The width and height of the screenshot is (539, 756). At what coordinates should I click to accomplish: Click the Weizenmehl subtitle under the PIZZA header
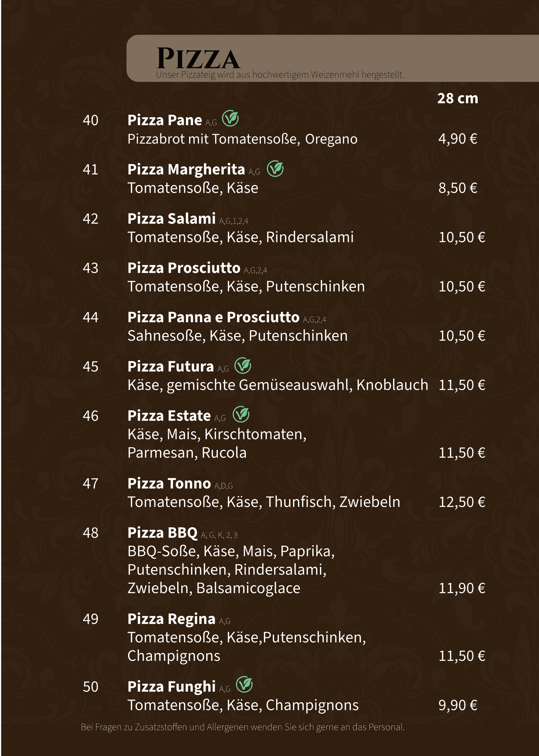(280, 75)
